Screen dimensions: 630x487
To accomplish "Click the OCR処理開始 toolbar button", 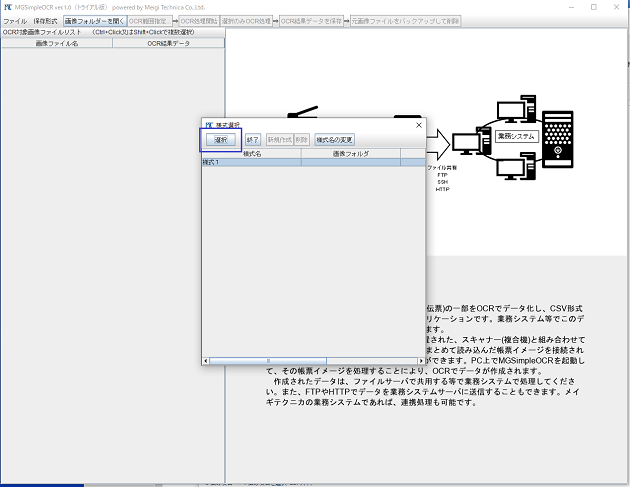I will tap(199, 21).
